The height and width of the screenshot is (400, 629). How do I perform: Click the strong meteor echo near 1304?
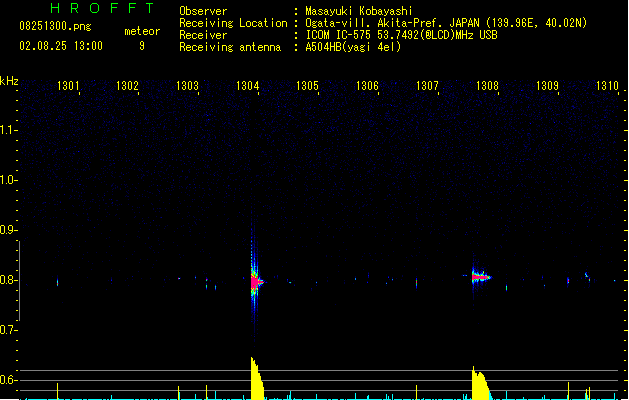pyautogui.click(x=255, y=282)
